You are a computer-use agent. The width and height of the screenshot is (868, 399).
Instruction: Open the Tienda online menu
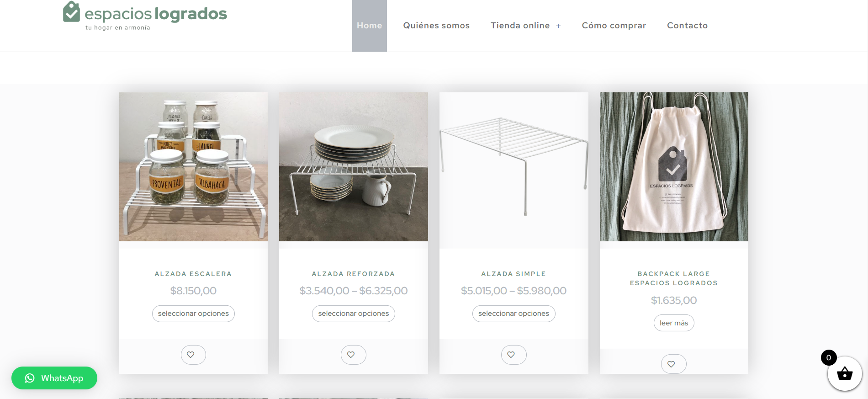(x=520, y=26)
